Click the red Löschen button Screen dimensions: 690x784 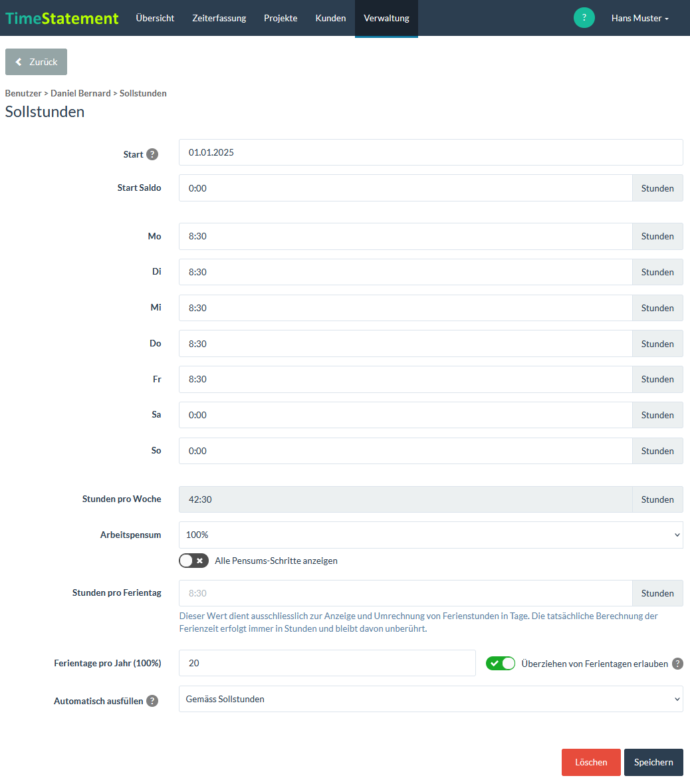[x=591, y=762]
